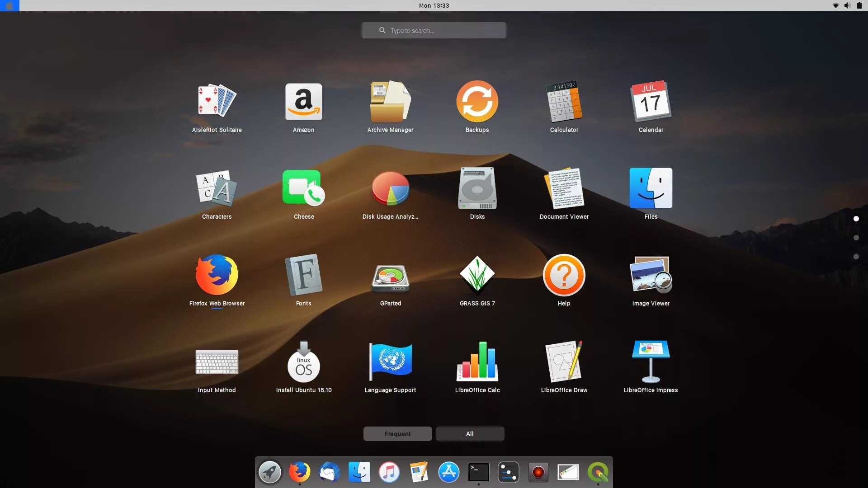Click the clock Mon 13:33
Viewport: 868px width, 488px height.
[x=434, y=5]
